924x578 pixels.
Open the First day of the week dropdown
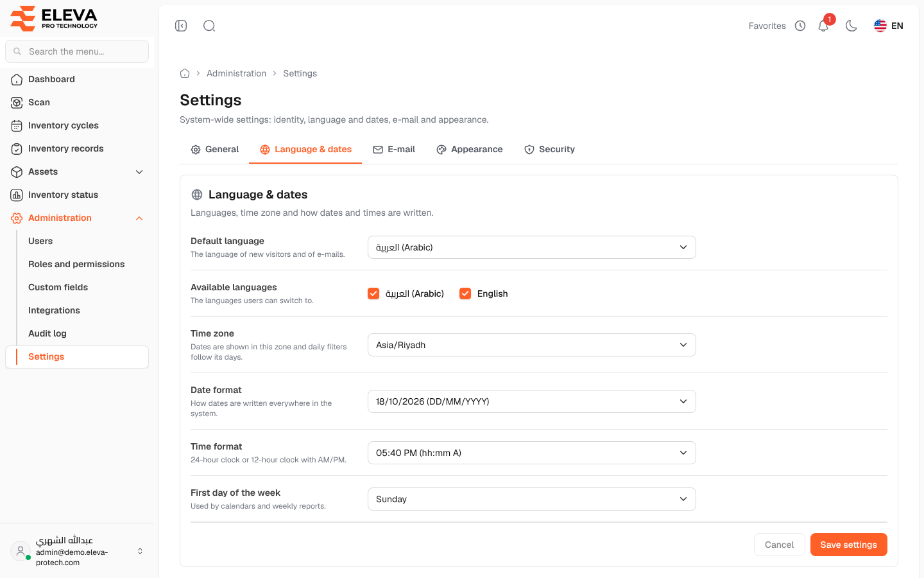[x=532, y=499]
